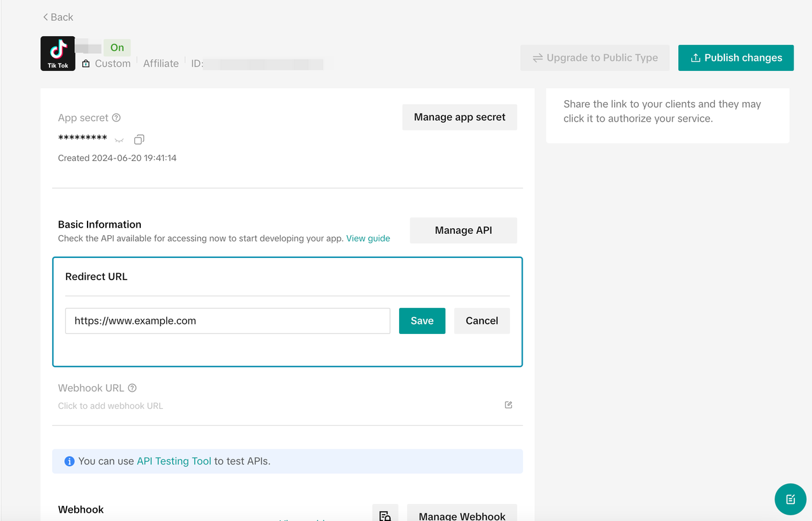Open Manage Webhook settings
Image resolution: width=812 pixels, height=521 pixels.
(462, 513)
